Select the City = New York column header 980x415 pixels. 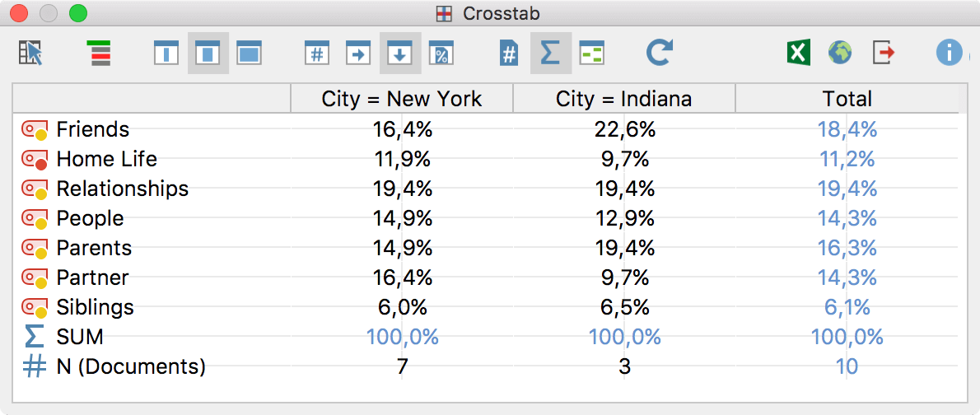coord(402,99)
